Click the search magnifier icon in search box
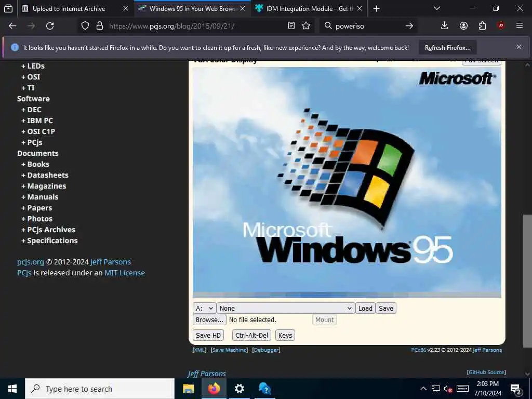532x399 pixels. click(328, 26)
